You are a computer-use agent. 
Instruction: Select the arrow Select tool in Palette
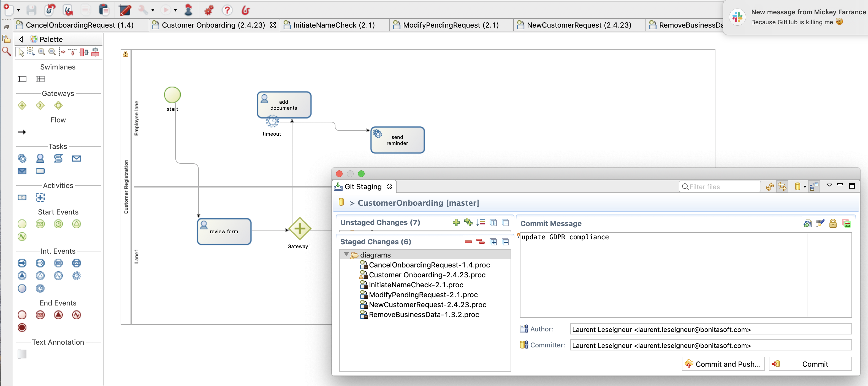pyautogui.click(x=21, y=52)
